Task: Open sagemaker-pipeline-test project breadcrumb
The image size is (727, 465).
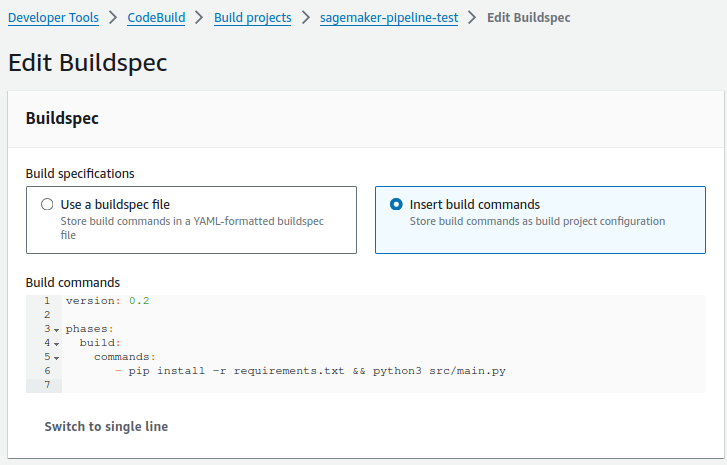Action: 389,18
